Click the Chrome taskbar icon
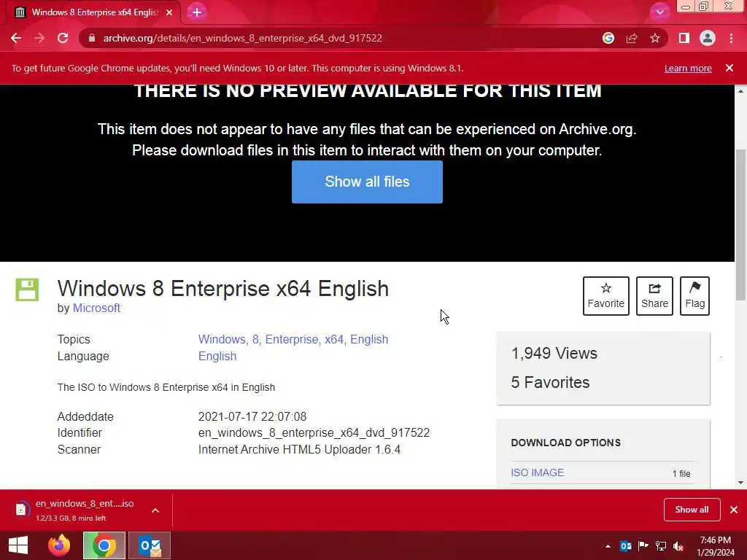The image size is (747, 560). coord(104,545)
